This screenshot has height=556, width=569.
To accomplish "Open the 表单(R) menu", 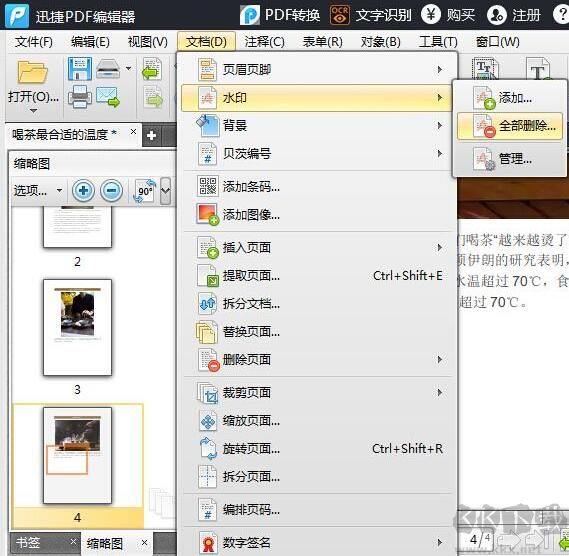I will click(323, 42).
